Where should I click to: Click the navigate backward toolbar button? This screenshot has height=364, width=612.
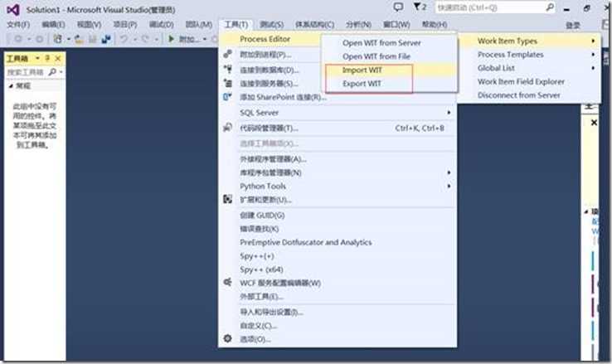(x=18, y=39)
